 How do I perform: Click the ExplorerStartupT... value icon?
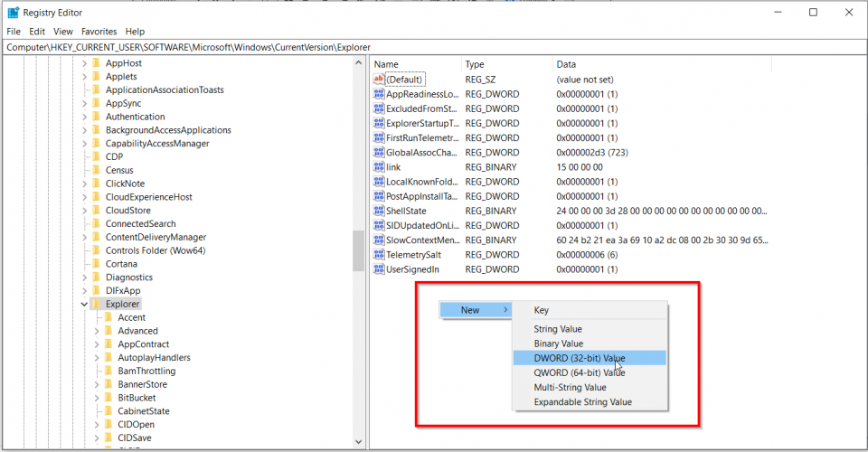pyautogui.click(x=379, y=123)
